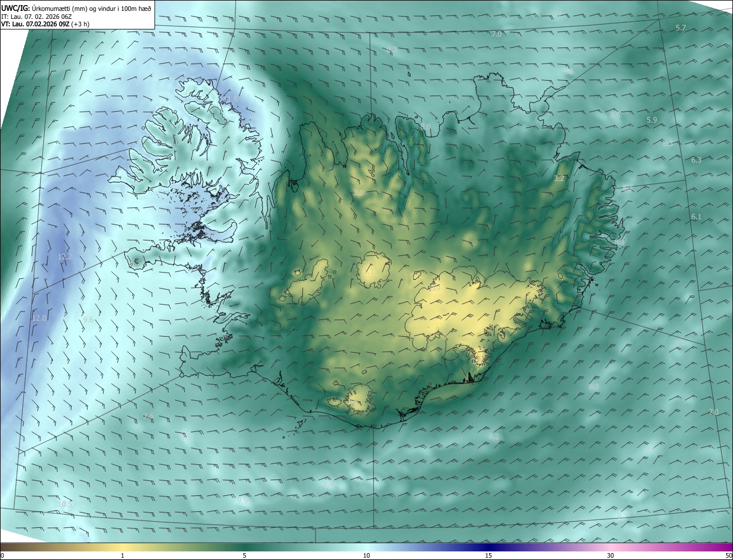Click the 11.6 value label near the Westfjords

pos(230,100)
